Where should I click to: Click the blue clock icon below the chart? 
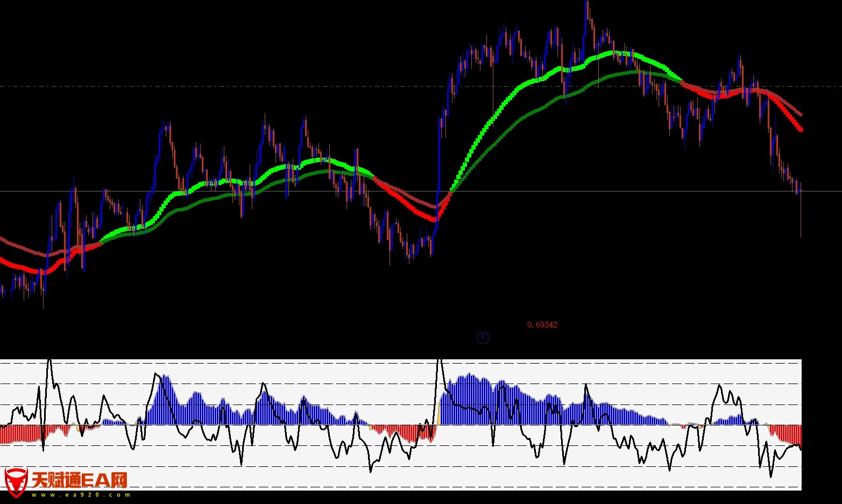(483, 338)
